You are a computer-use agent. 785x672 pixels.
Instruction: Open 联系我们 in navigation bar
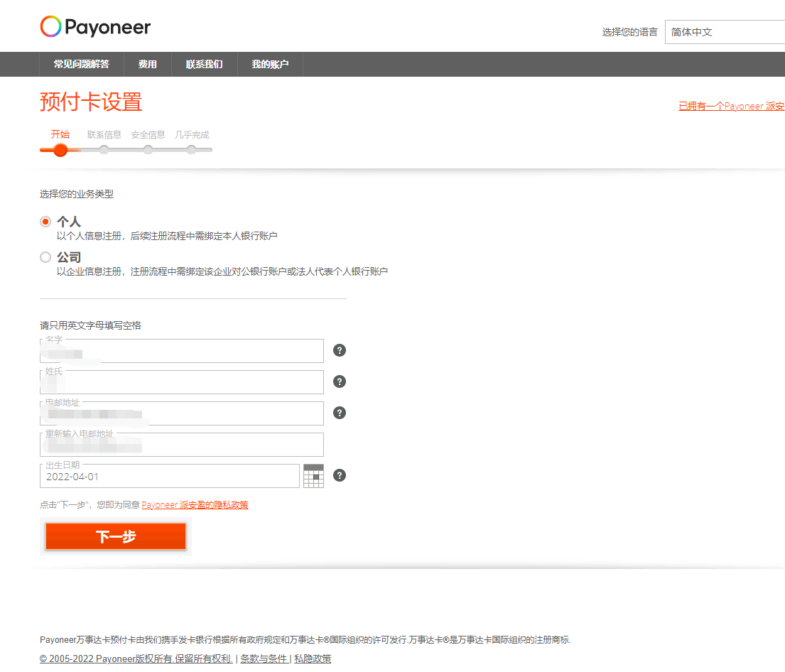click(205, 65)
